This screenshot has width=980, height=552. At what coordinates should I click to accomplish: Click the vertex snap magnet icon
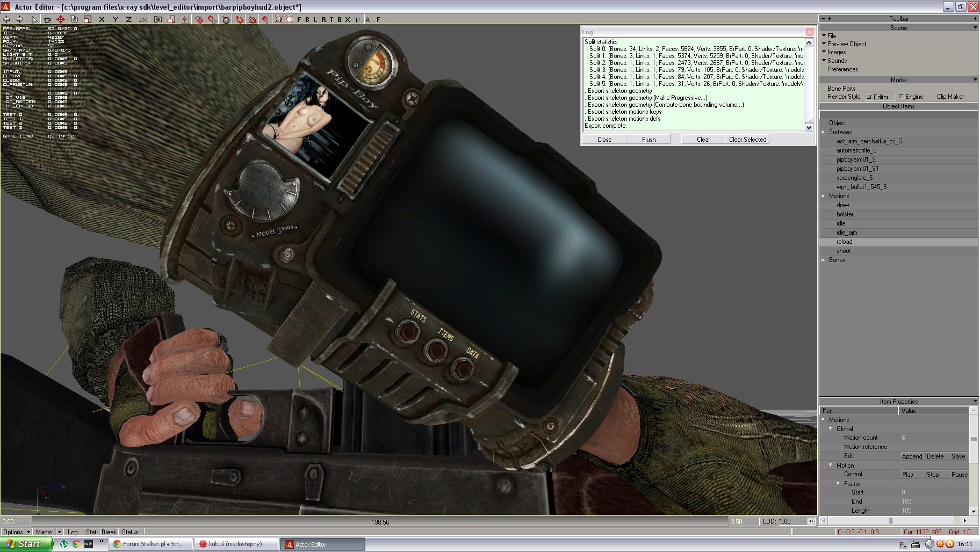coord(240,19)
